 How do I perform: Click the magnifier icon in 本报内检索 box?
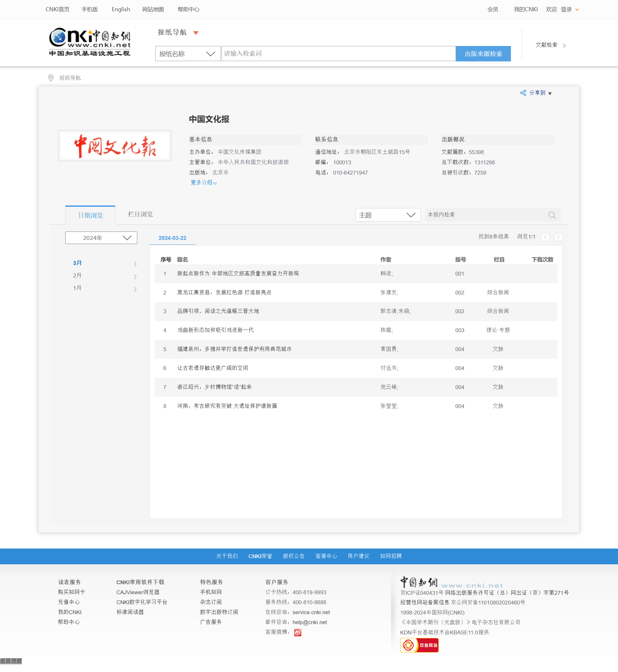point(552,215)
